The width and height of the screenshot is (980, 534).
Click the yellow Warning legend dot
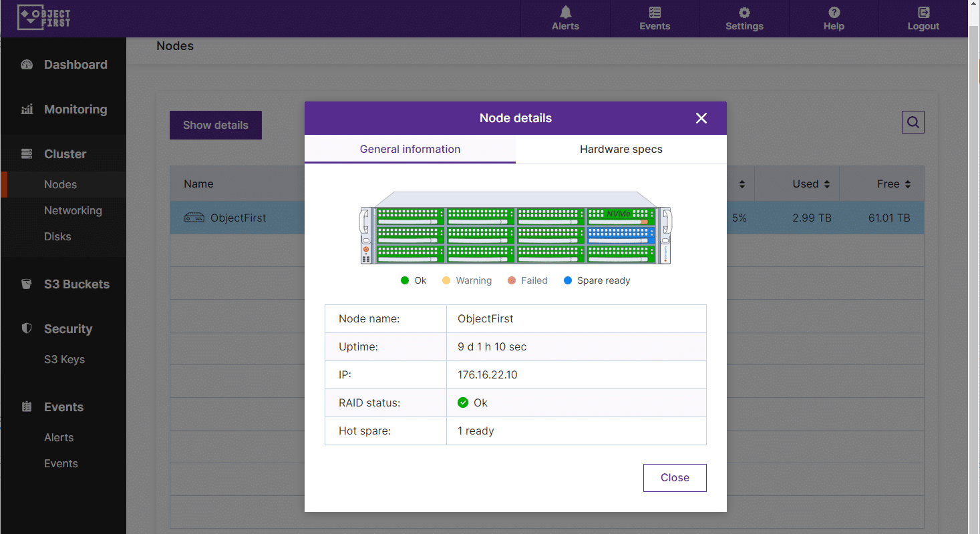tap(446, 280)
